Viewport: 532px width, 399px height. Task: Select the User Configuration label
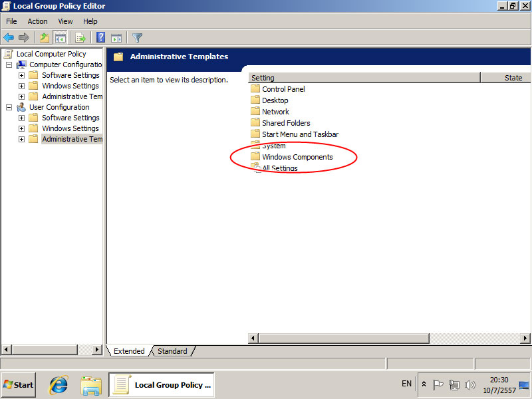[59, 107]
